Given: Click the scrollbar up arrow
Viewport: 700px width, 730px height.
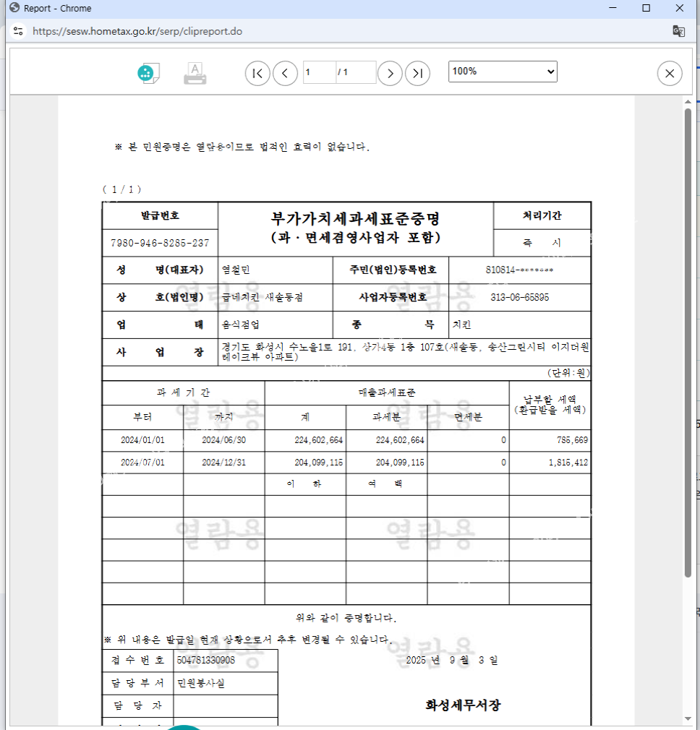Looking at the screenshot, I should [688, 101].
